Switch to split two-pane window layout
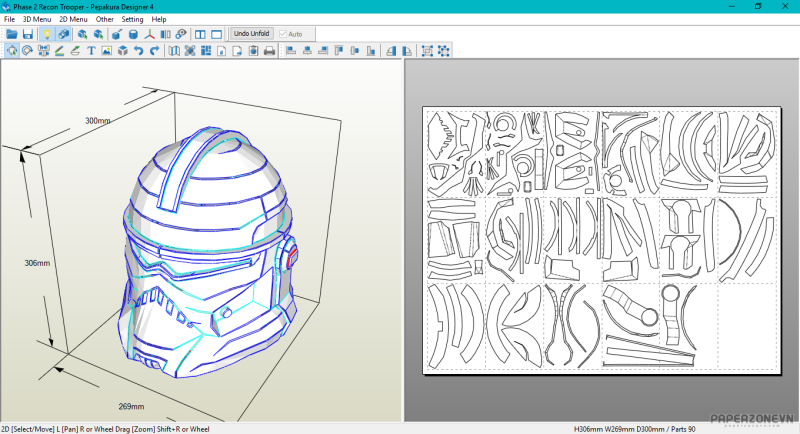The image size is (800, 434). point(201,34)
